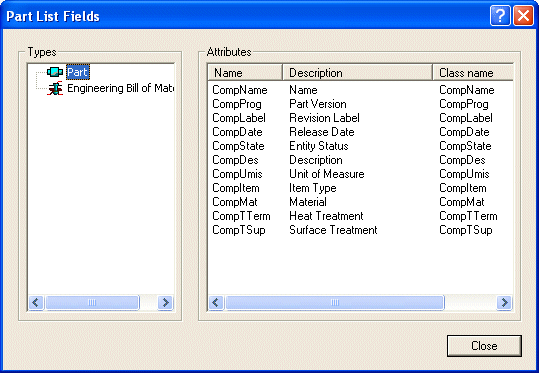This screenshot has height=373, width=539.
Task: Click the Part type icon
Action: tap(55, 72)
